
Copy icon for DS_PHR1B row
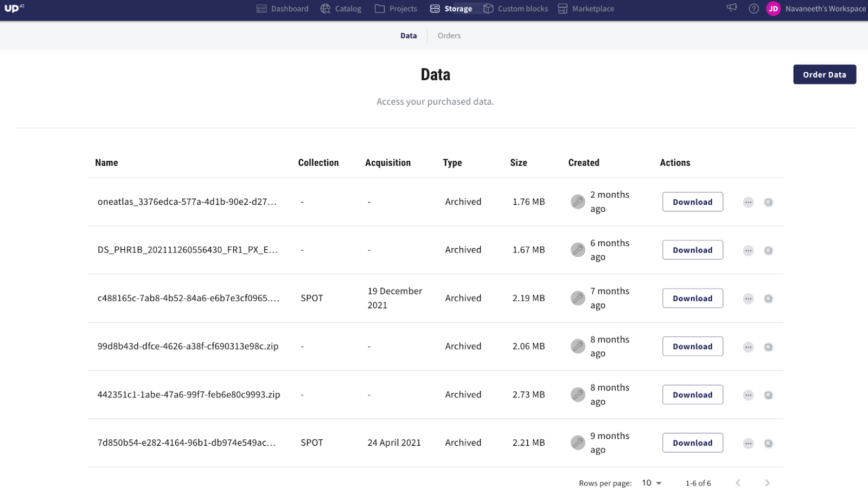[x=768, y=250]
